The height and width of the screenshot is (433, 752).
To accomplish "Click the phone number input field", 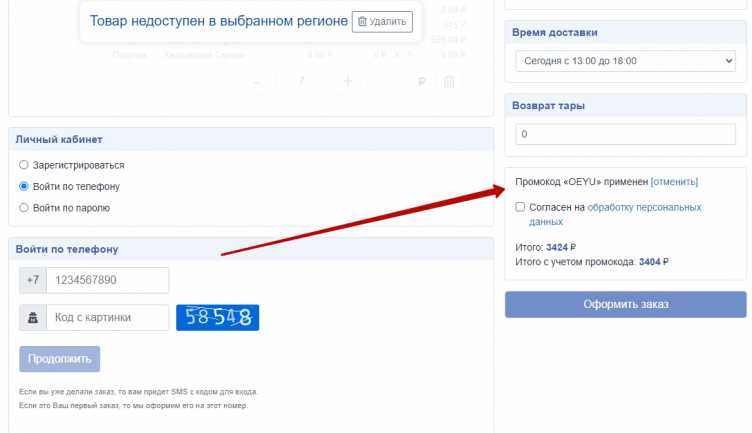I will click(x=107, y=280).
